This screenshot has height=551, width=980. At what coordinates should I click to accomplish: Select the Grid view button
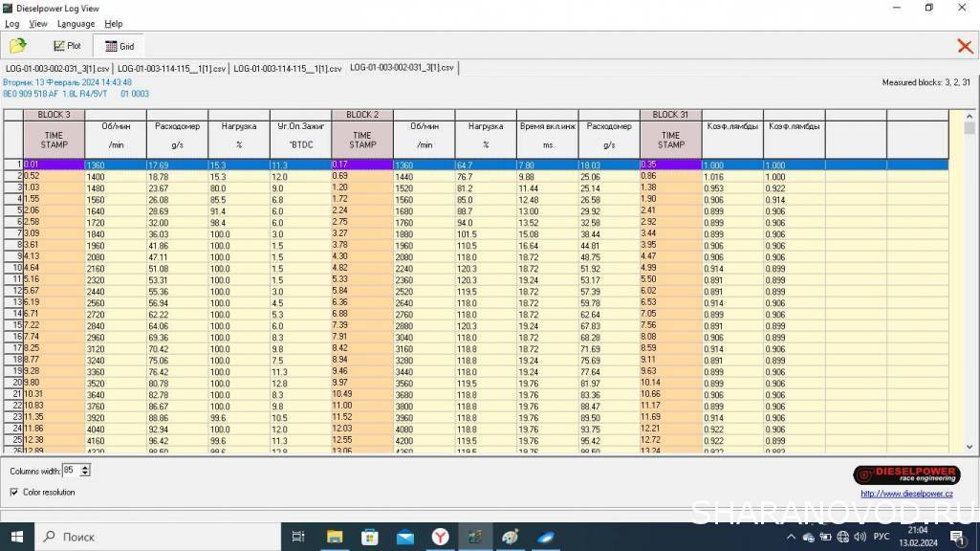(x=119, y=46)
